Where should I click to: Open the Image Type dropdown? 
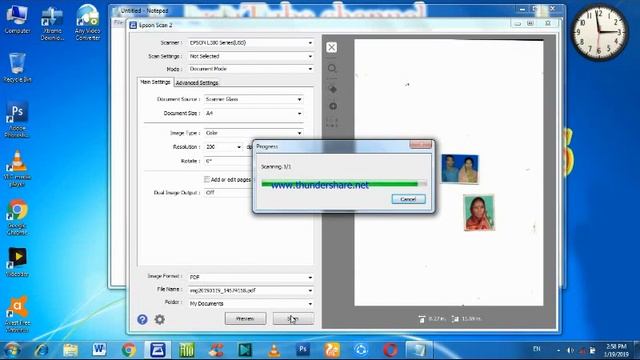(x=253, y=133)
